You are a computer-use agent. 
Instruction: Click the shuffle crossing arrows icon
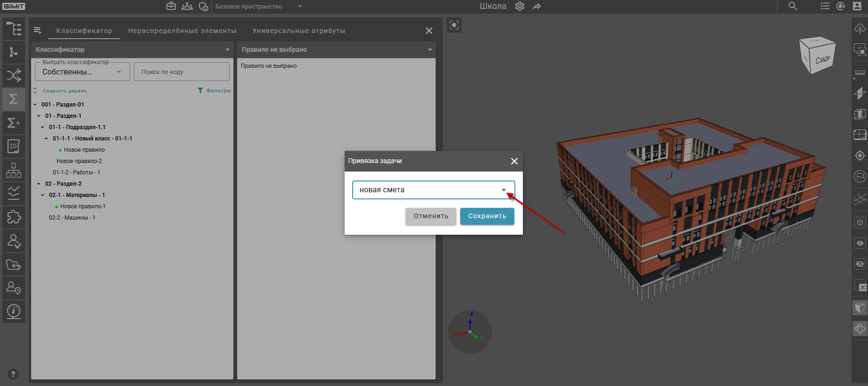[x=14, y=75]
